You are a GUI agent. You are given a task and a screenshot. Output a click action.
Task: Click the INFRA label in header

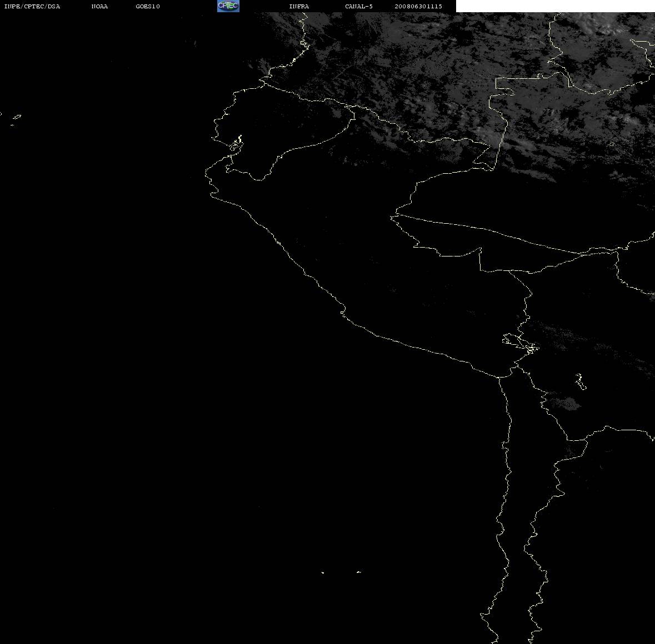coord(299,6)
